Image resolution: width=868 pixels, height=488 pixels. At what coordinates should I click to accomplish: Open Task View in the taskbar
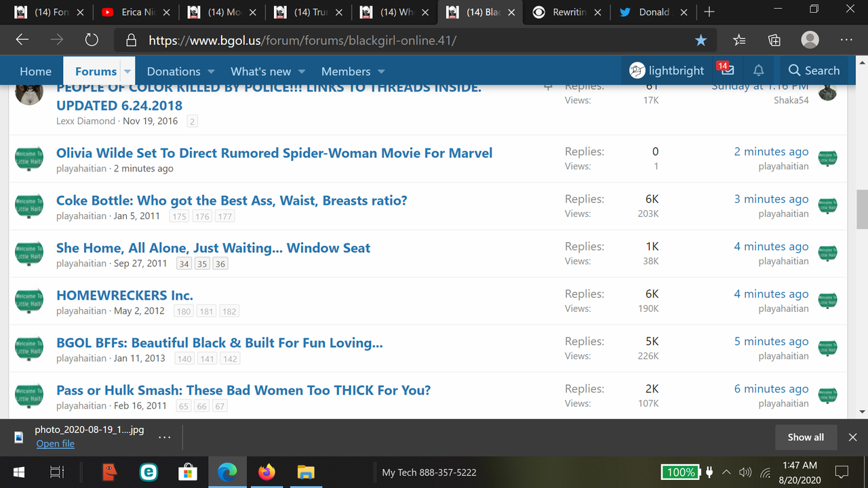[58, 472]
